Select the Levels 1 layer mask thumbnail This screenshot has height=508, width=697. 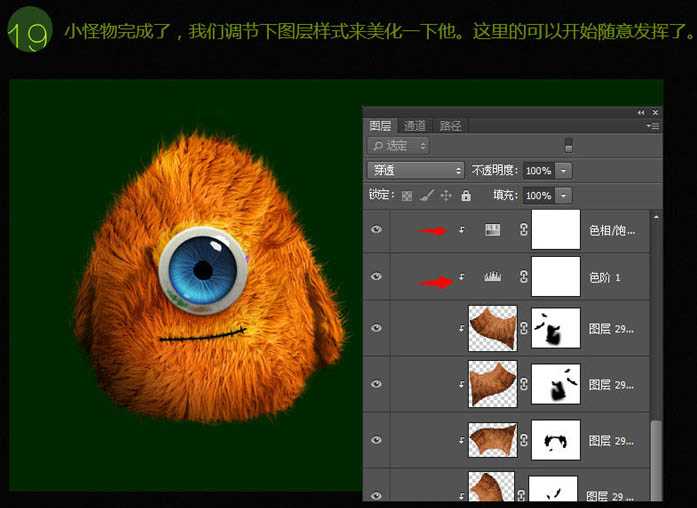coord(555,276)
